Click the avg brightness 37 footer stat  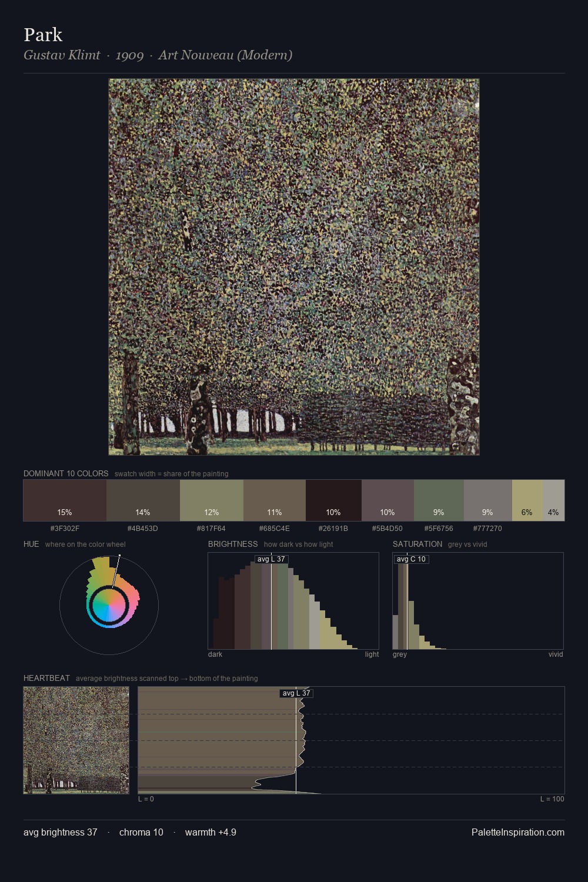61,832
